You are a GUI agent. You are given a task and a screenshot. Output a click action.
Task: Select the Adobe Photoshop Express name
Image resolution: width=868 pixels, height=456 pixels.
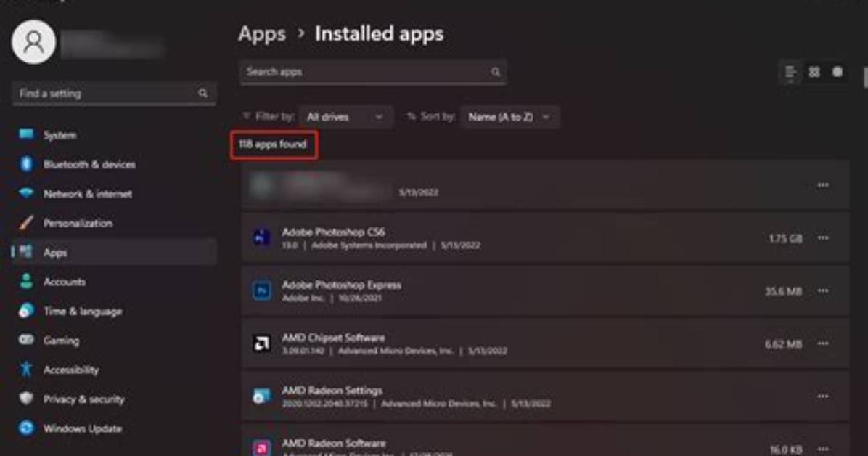(x=342, y=284)
